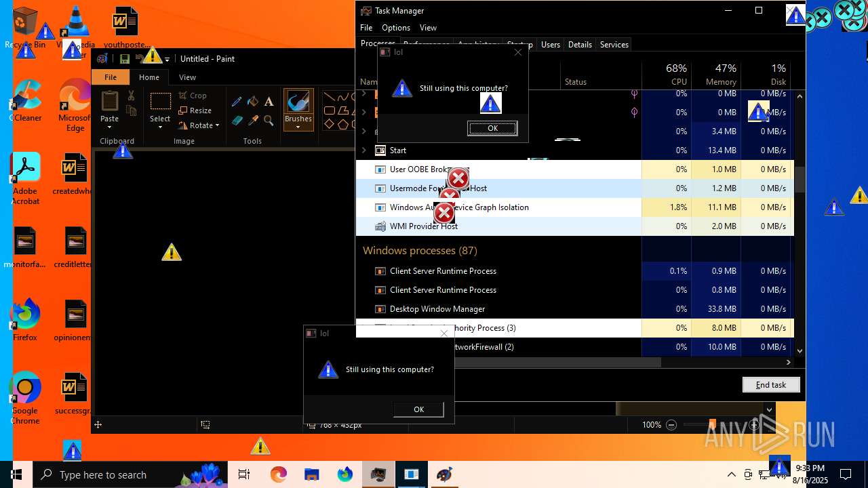Click Paint zoom out minus button

[x=671, y=425]
